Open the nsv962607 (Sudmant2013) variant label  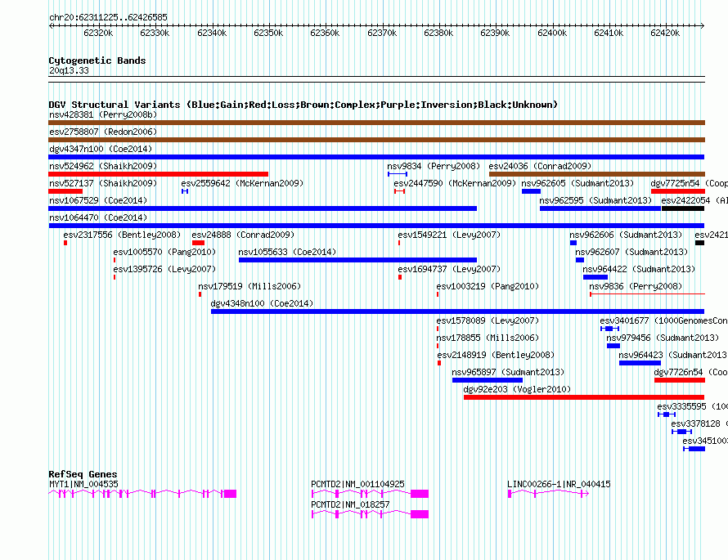point(632,252)
